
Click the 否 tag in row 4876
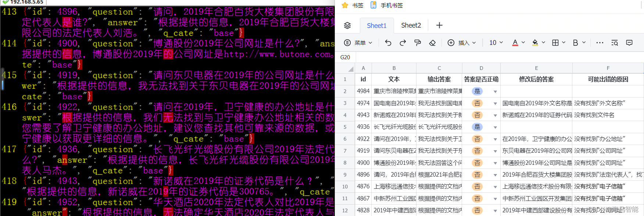click(x=477, y=187)
